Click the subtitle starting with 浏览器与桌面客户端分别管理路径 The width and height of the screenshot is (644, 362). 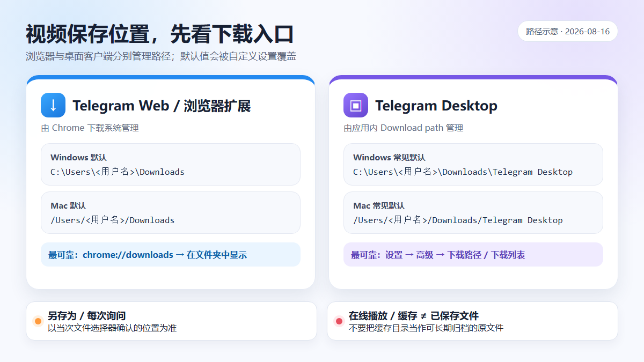[x=161, y=56]
